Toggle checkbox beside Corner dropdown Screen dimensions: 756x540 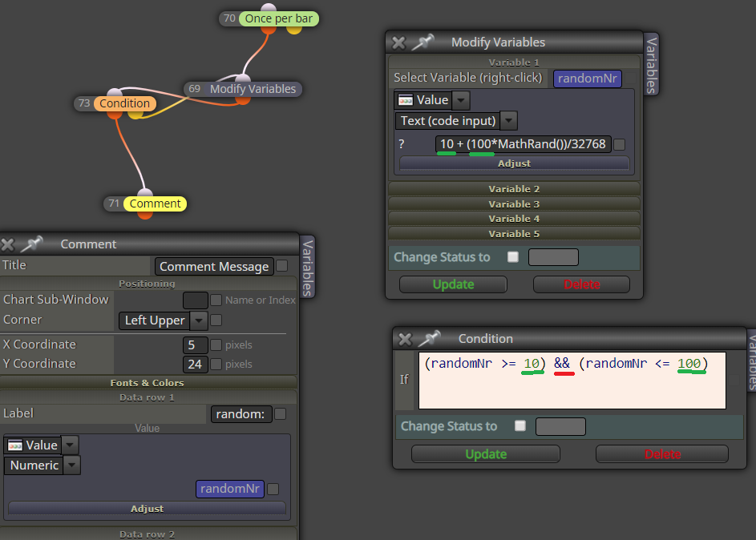click(216, 320)
